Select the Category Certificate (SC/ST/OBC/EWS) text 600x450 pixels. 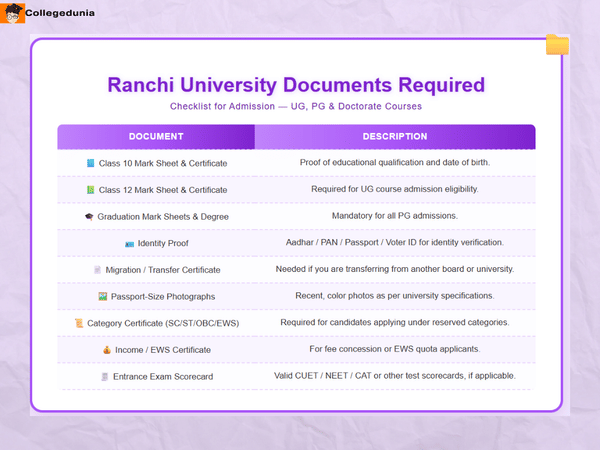(x=163, y=323)
